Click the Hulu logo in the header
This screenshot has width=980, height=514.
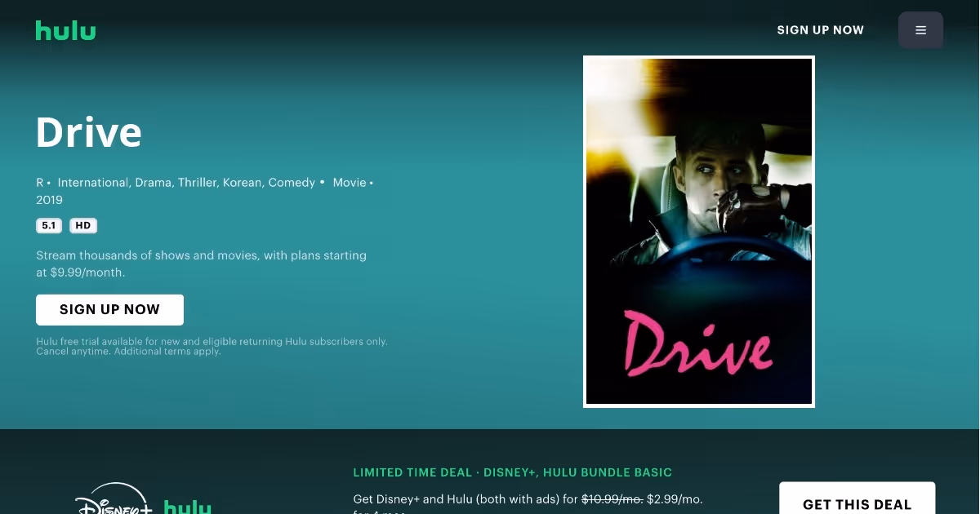tap(65, 31)
